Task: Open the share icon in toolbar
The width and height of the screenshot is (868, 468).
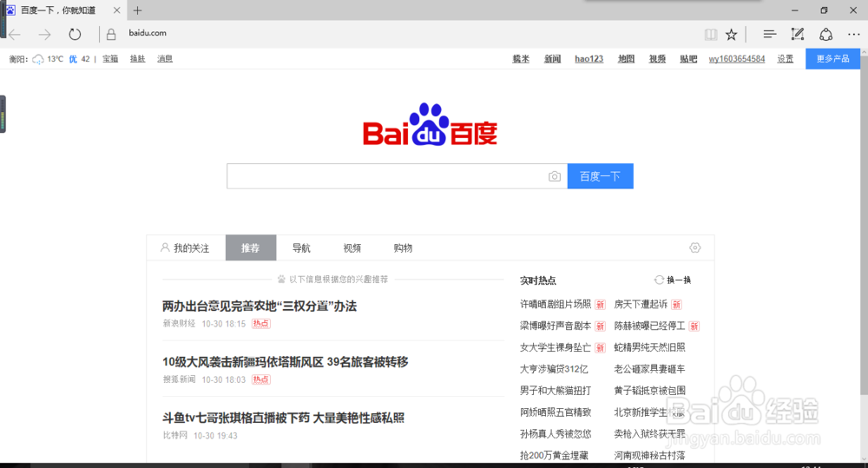Action: point(826,35)
